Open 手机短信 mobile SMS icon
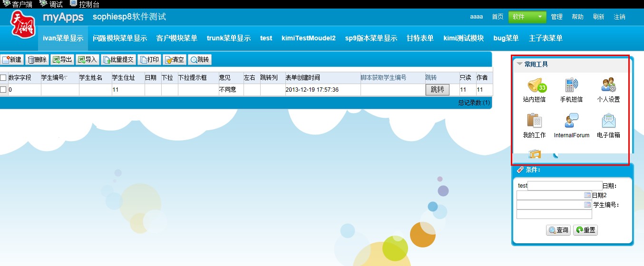This screenshot has width=644, height=266. [x=571, y=85]
